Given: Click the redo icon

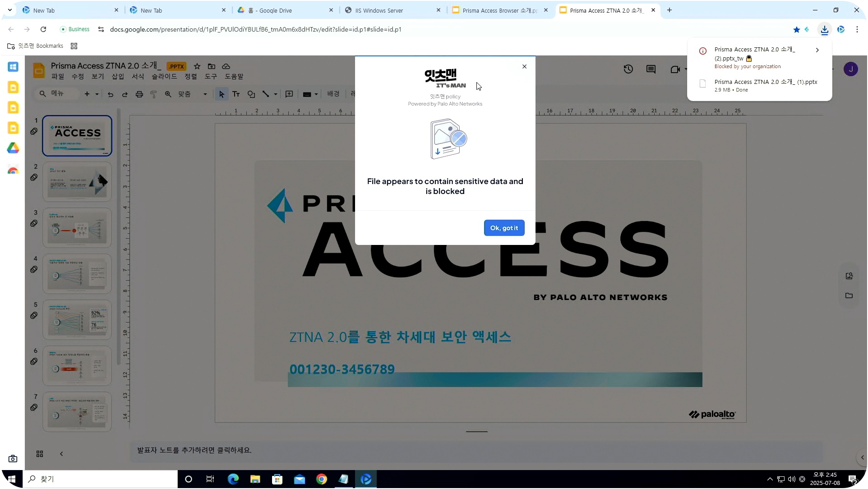Looking at the screenshot, I should (125, 94).
